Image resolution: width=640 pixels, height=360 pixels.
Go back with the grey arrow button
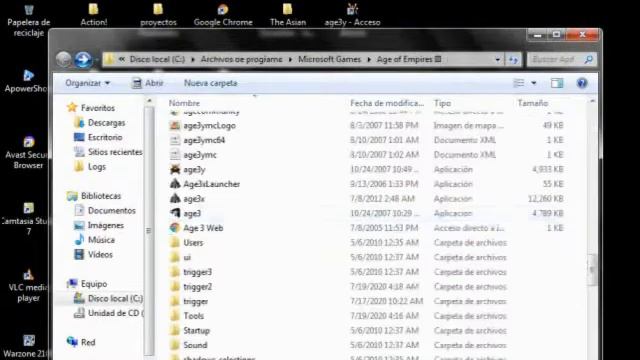[x=64, y=60]
